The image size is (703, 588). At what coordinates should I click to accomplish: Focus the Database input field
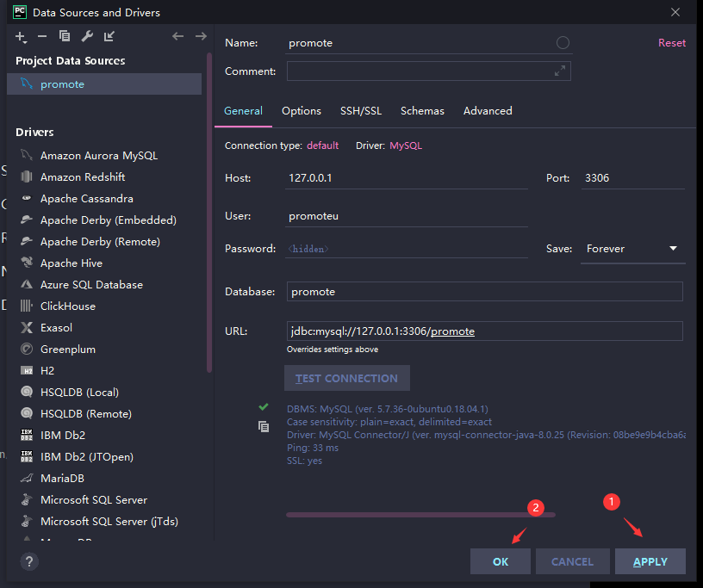click(485, 291)
